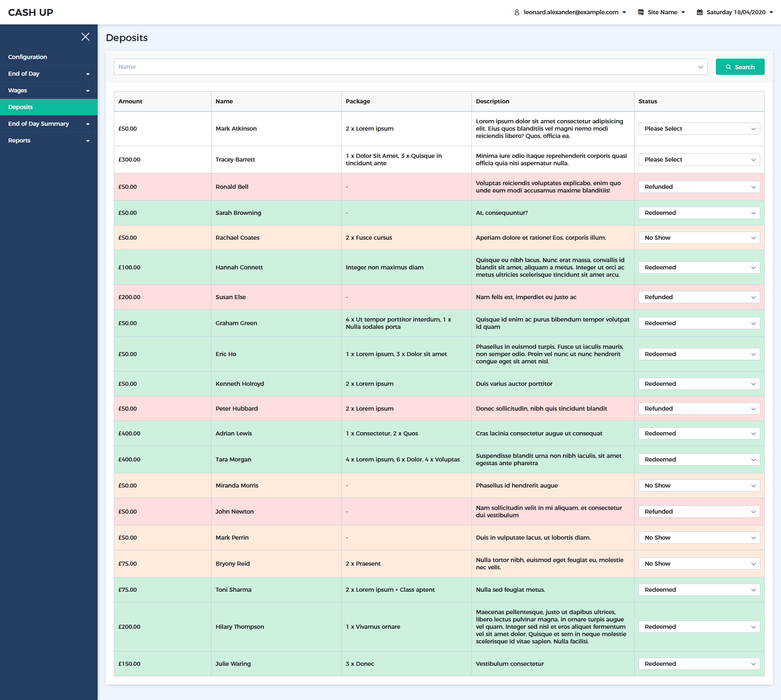Open Julie Waring's Redeemed status dropdown
781x700 pixels.
click(699, 664)
